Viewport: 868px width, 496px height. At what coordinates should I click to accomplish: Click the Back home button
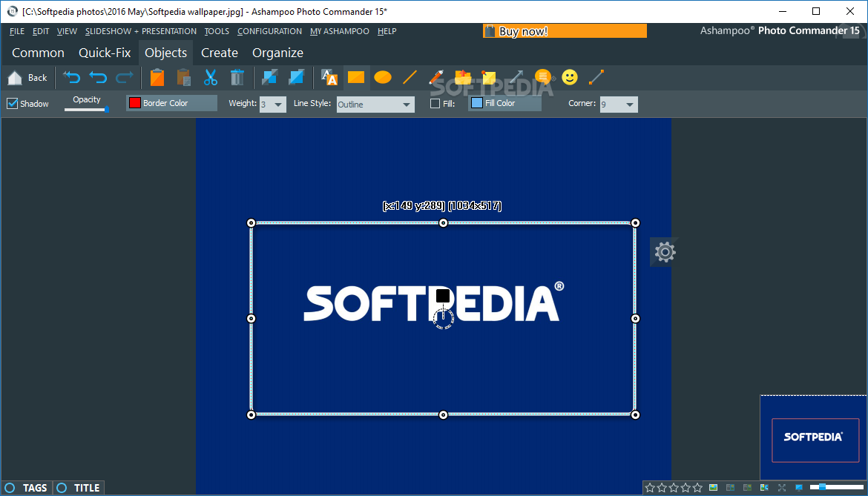27,78
